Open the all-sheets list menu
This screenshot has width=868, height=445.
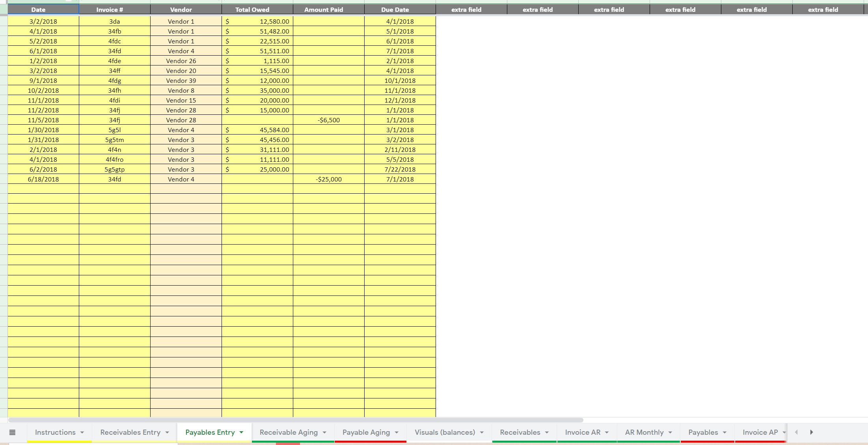(13, 432)
